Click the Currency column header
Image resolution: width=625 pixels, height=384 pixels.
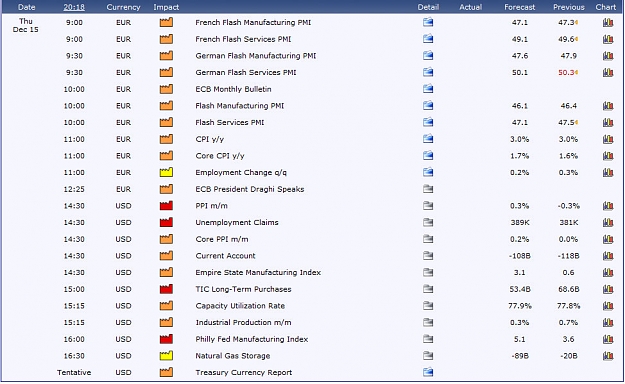coord(123,7)
